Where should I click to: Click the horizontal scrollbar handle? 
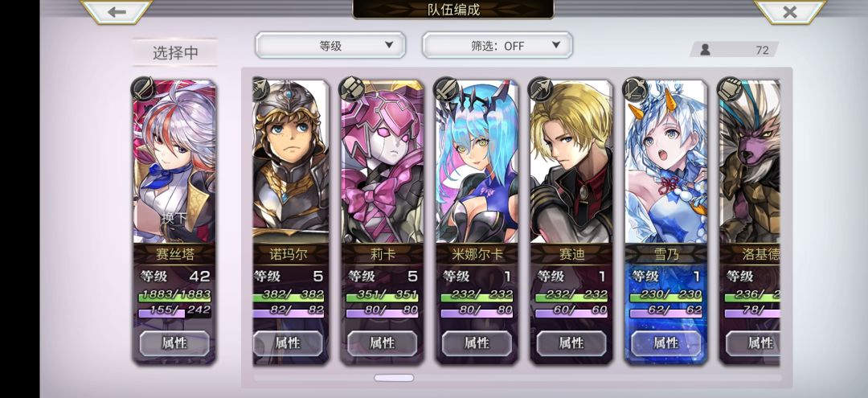[394, 378]
